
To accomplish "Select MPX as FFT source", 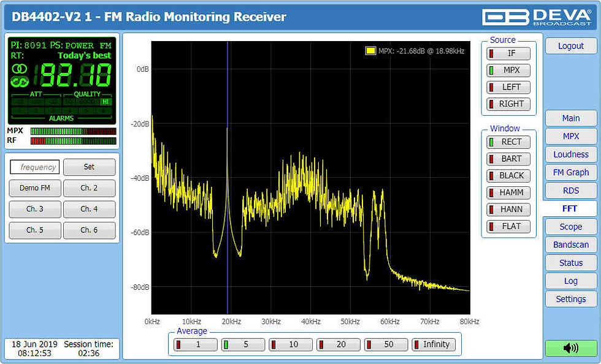I will [508, 70].
